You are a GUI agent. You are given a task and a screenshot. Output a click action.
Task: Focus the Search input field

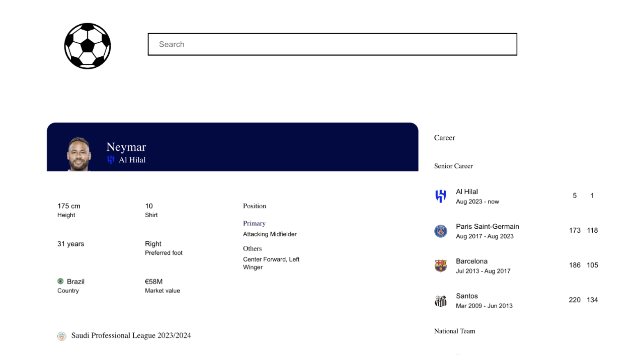[332, 44]
